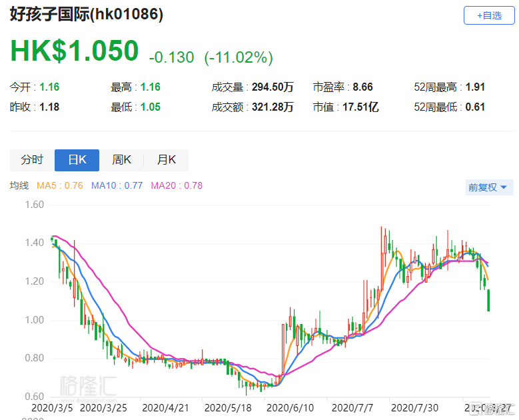Click the MA5 : 0.76 indicator label
This screenshot has width=519, height=420.
[59, 185]
